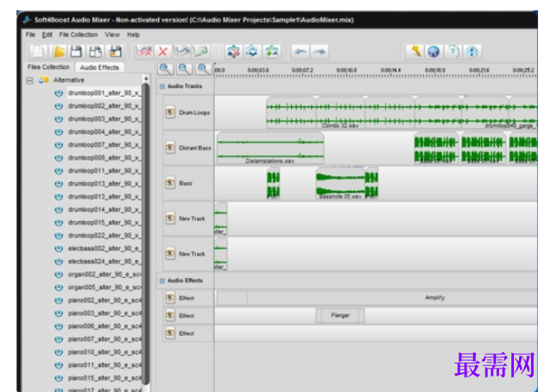Select the Combo 32.wav clip

click(x=340, y=113)
